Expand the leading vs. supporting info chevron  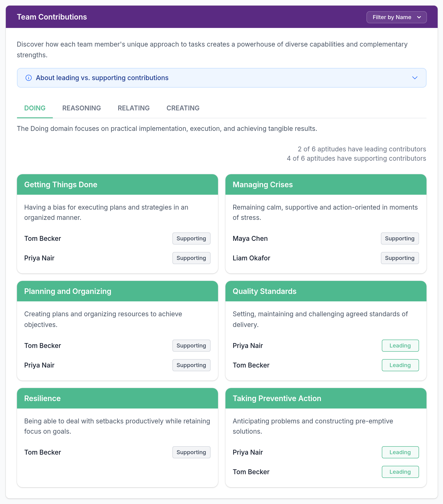pyautogui.click(x=415, y=78)
